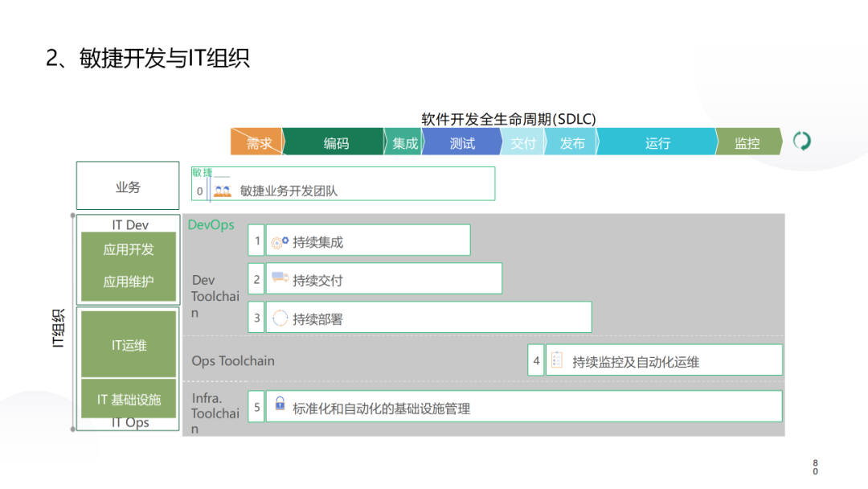Image resolution: width=868 pixels, height=489 pixels.
Task: Click the number 4 box
Action: tap(536, 360)
